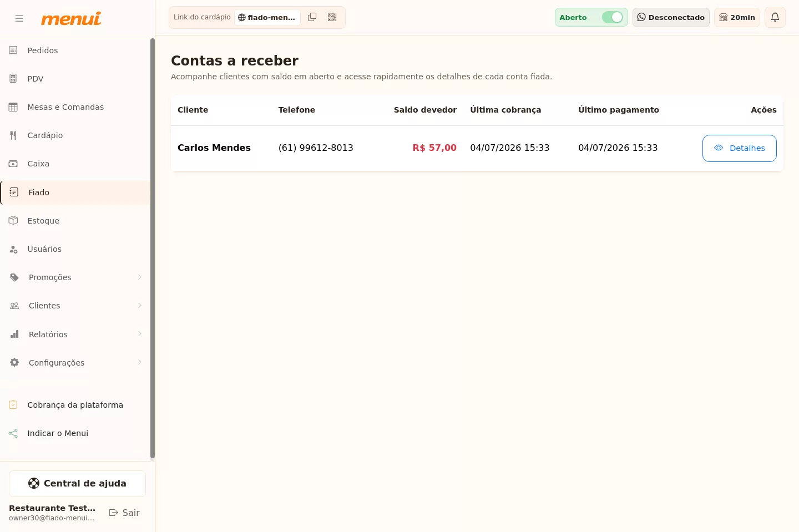Click the eye icon in Detalhes button
The width and height of the screenshot is (799, 532).
coord(719,148)
